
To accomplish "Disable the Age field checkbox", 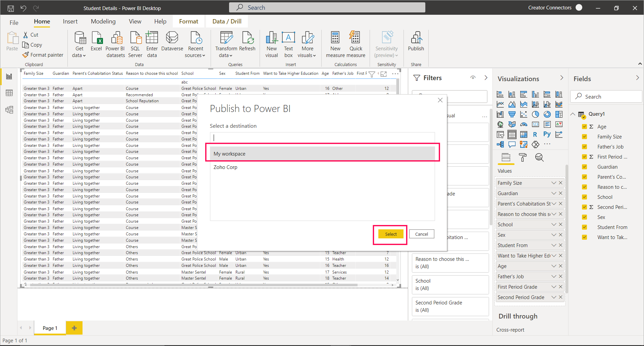I will pyautogui.click(x=584, y=126).
